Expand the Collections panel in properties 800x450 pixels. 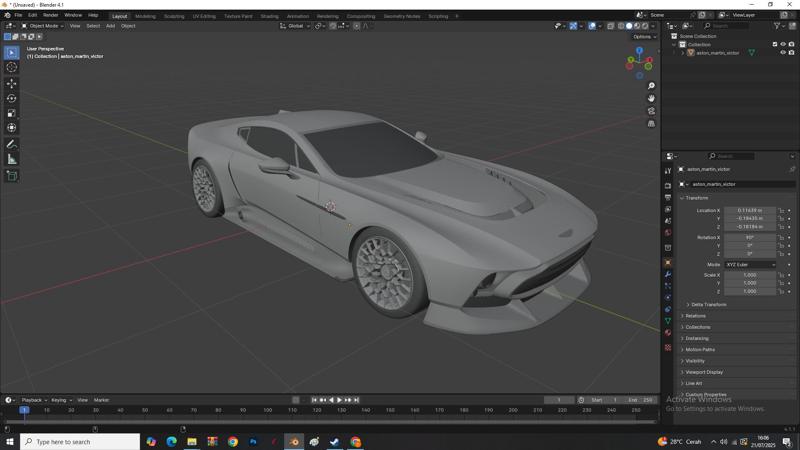point(697,327)
